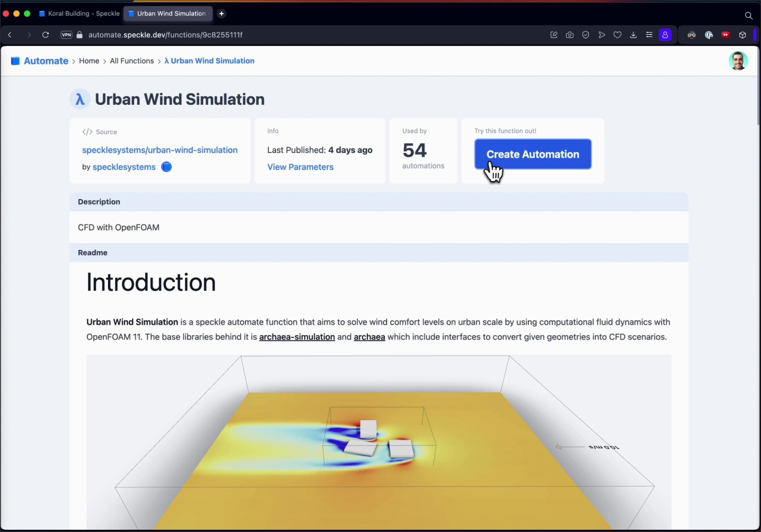Open the downloads arrow icon

coord(633,35)
